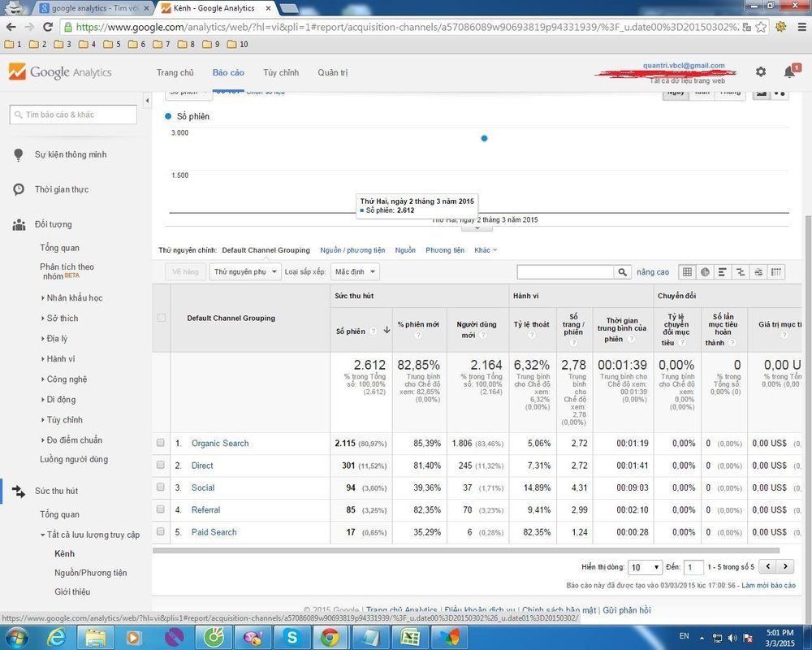
Task: Click Làm mới báo cáo link
Action: click(768, 585)
